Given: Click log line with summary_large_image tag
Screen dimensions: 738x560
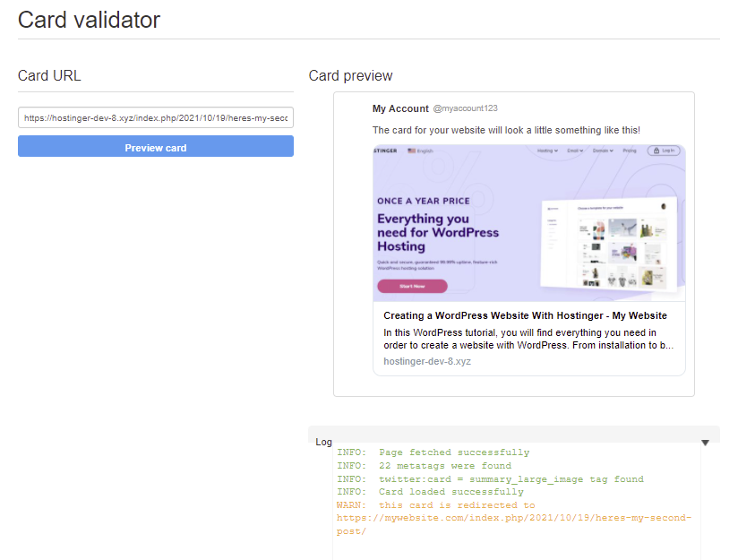Looking at the screenshot, I should pos(490,479).
